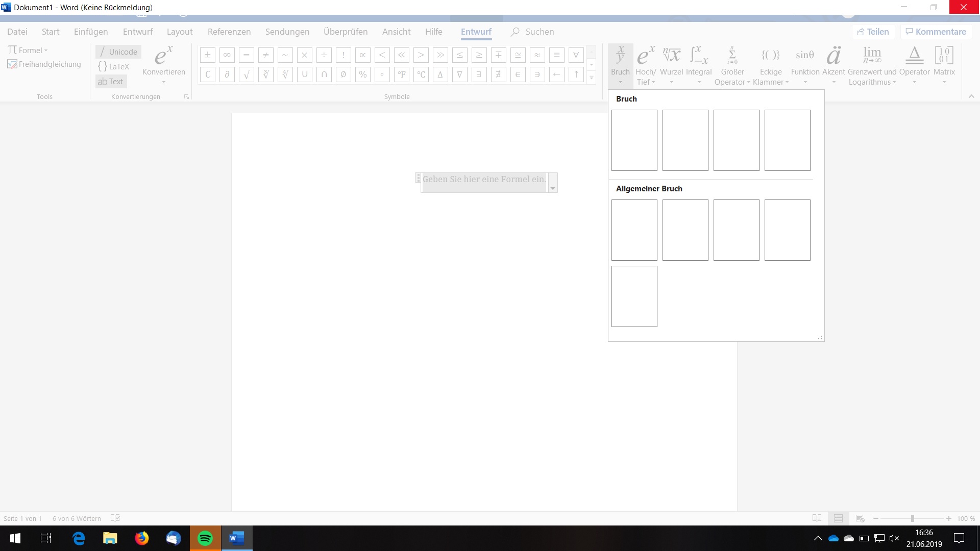
Task: Toggle Unicode conversion format
Action: 118,52
